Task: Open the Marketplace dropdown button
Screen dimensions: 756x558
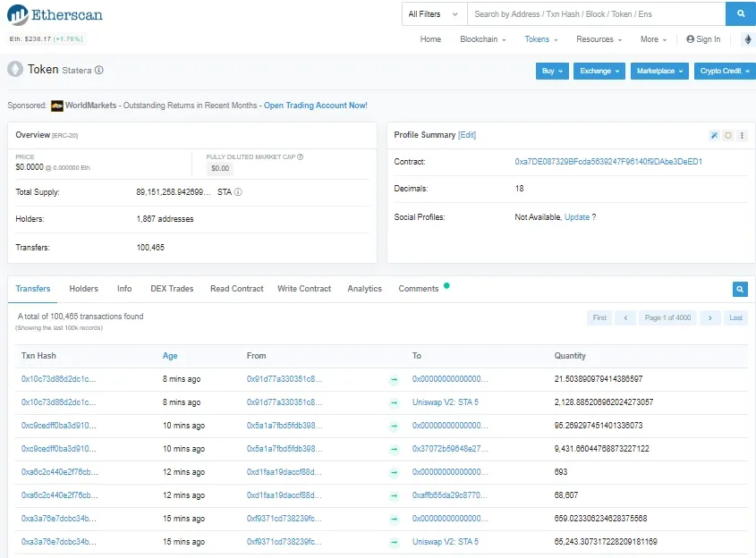Action: point(659,71)
